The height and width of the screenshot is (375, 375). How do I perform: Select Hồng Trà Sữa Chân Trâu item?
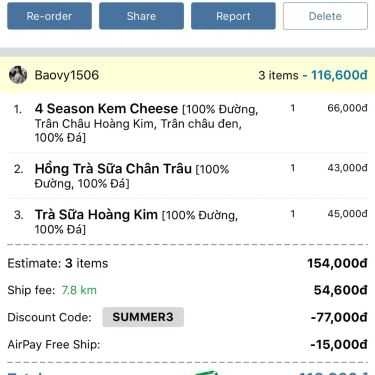point(113,169)
